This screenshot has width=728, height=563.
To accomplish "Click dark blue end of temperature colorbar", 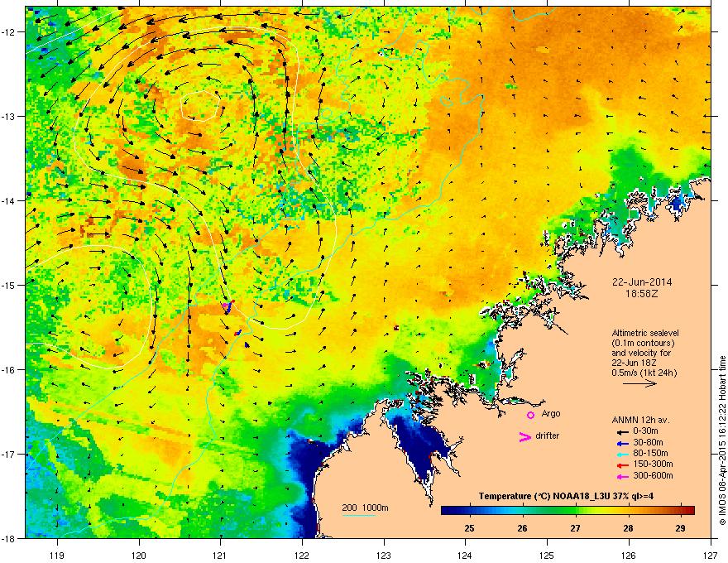I will tap(447, 511).
